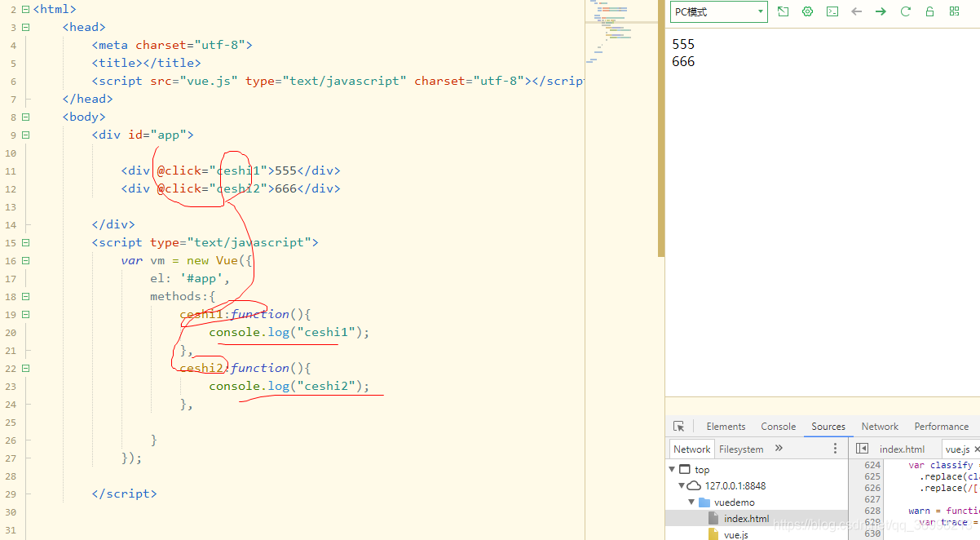Activate the devtools inspect element cursor icon
Screen dimensions: 980x540
pos(678,427)
